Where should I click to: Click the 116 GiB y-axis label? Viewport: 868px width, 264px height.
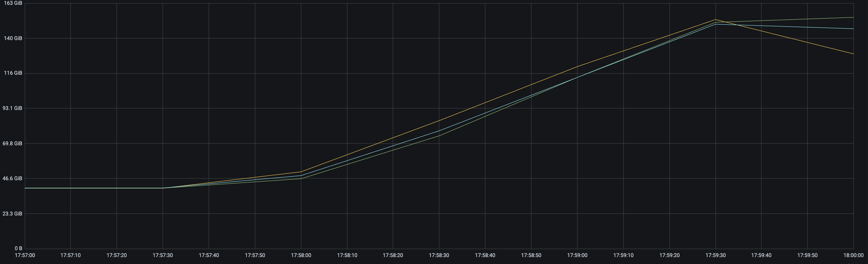[13, 73]
